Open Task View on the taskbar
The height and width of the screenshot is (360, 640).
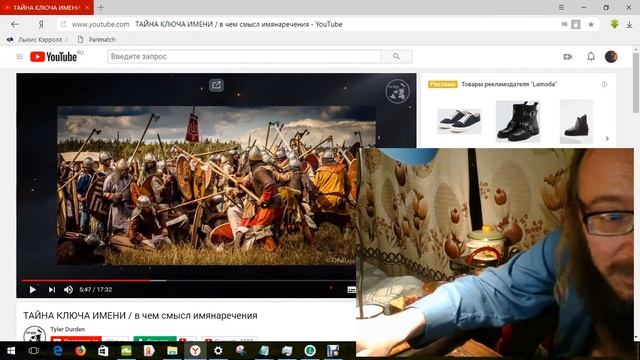pyautogui.click(x=34, y=351)
